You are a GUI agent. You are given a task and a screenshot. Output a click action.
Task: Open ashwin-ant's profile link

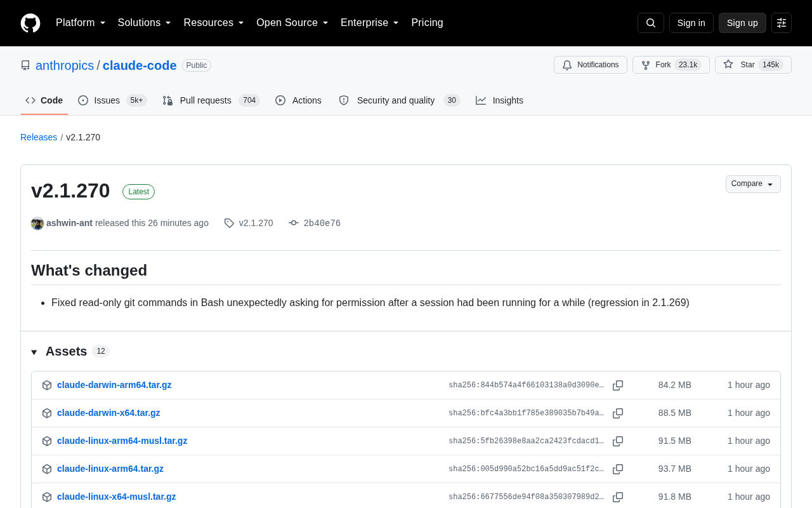(69, 223)
